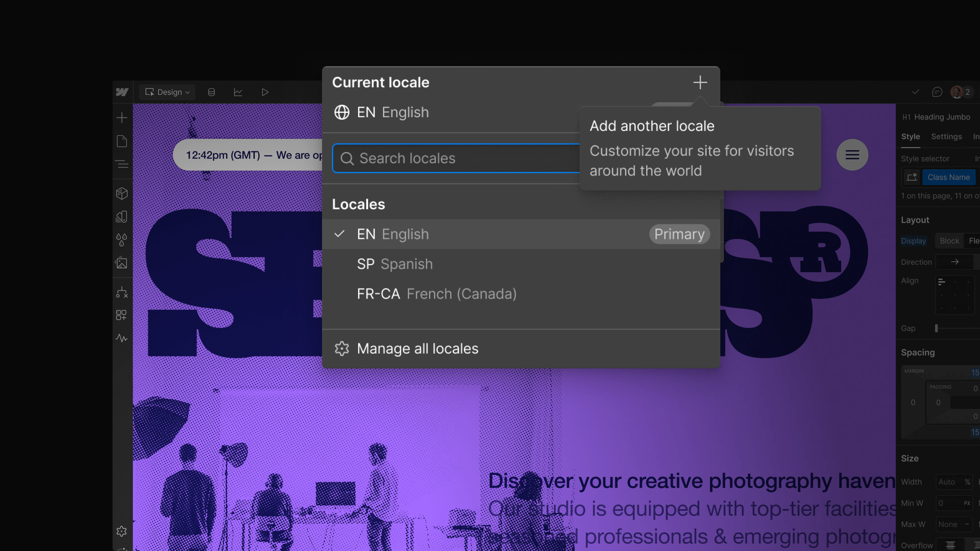
Task: Select the SP Spanish locale
Action: [395, 264]
